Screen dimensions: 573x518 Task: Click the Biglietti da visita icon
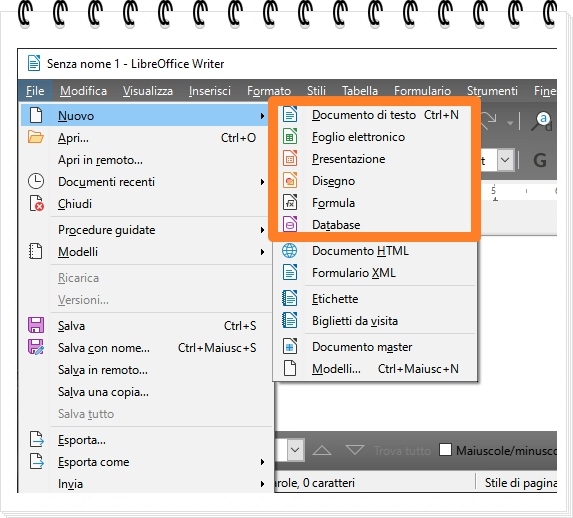290,321
